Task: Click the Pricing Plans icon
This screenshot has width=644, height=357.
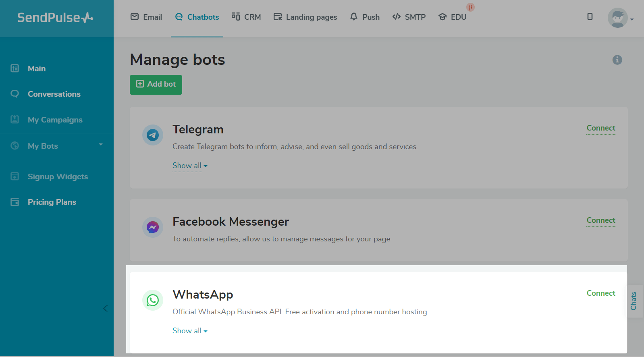Action: tap(15, 202)
